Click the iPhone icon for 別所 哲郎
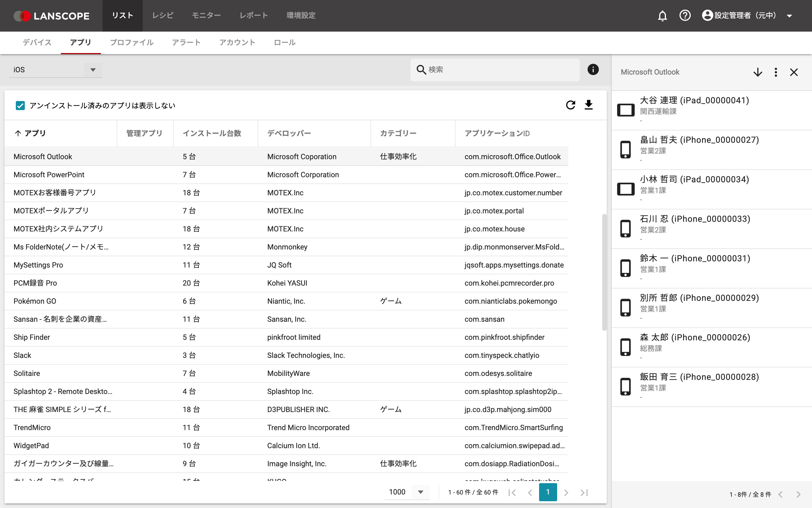Screen dimensions: 812x508 625,307
